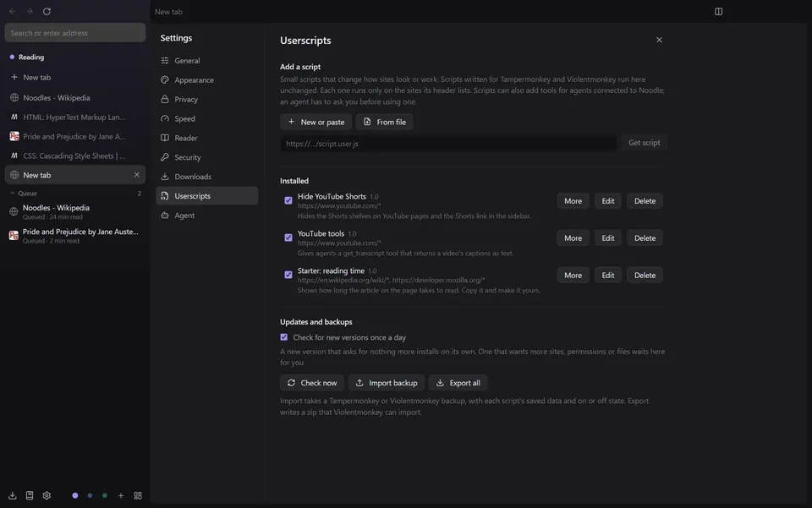The image size is (812, 508).
Task: Delete the Hide YouTube Shorts script
Action: (x=645, y=200)
